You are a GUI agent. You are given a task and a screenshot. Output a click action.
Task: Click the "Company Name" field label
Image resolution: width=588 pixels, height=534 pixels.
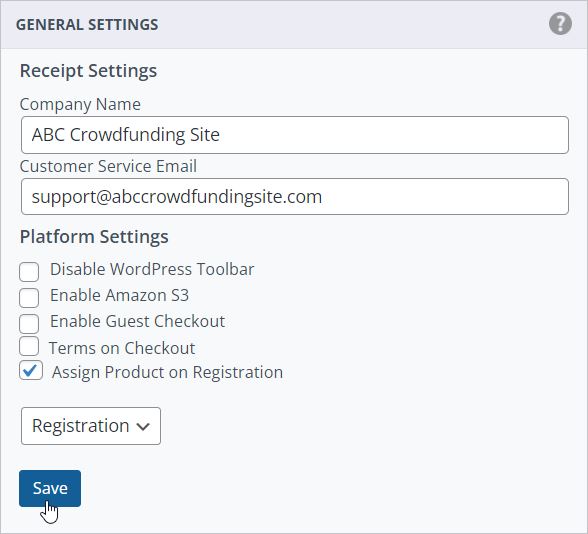click(80, 104)
